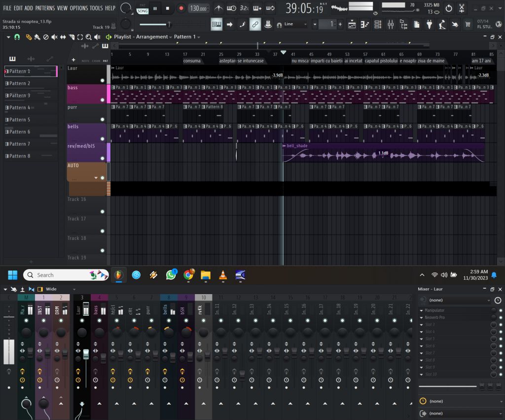Click the tempo 130.000 display
The image size is (505, 420).
[x=198, y=8]
